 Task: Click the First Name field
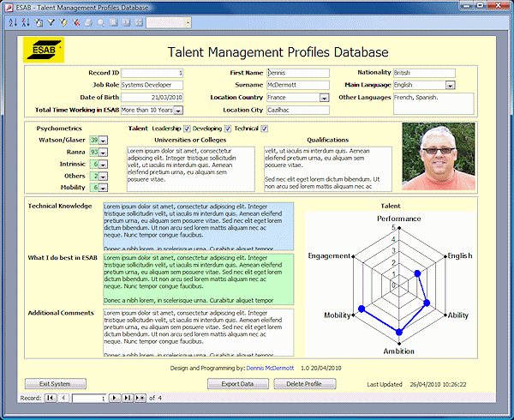click(298, 73)
